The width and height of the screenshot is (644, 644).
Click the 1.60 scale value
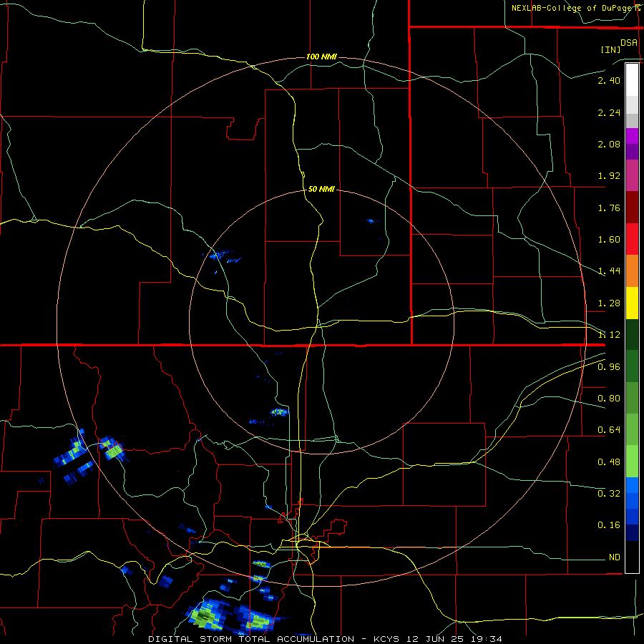tap(609, 240)
